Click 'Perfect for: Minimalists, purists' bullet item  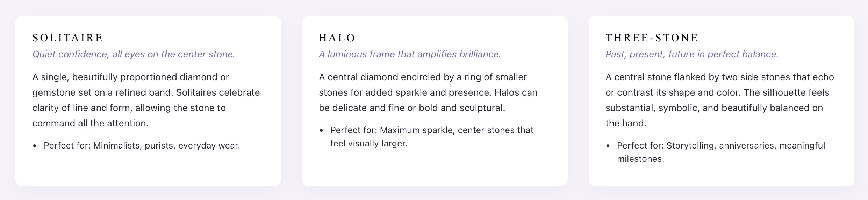click(142, 146)
